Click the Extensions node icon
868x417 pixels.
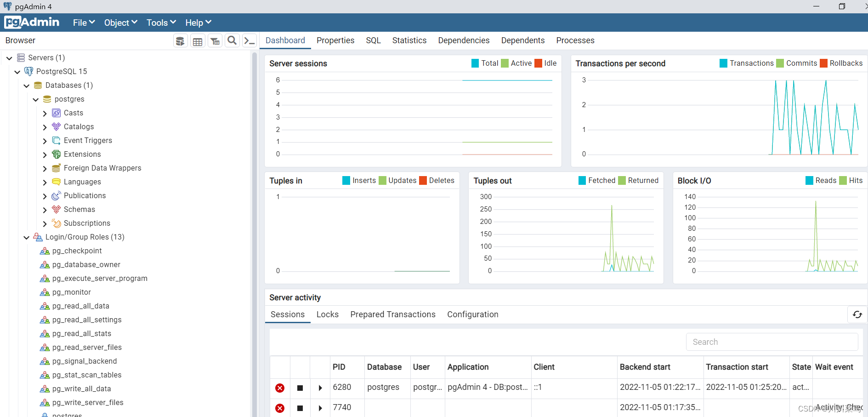pyautogui.click(x=57, y=154)
